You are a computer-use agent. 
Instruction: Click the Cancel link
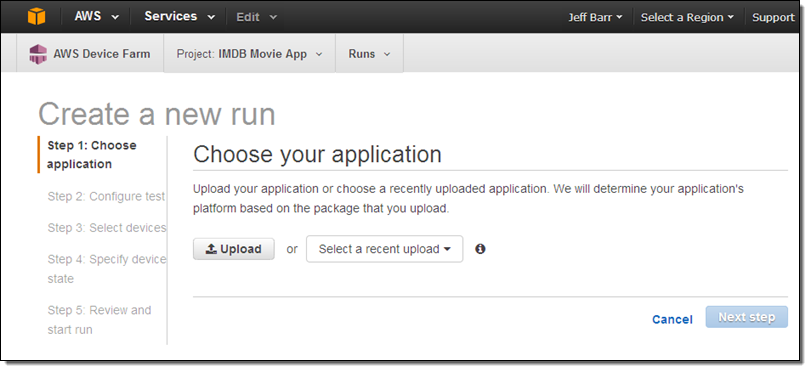click(672, 319)
